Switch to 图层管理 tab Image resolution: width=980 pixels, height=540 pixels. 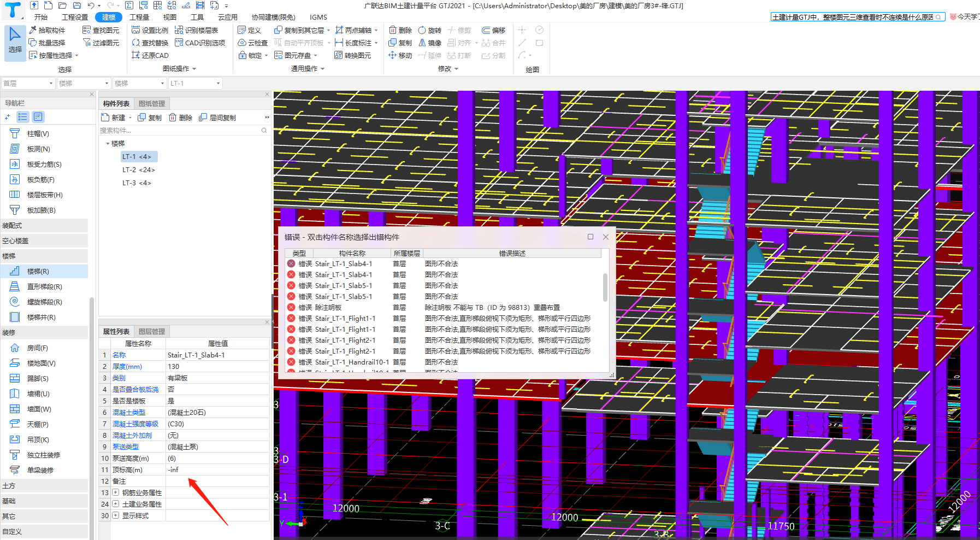[152, 331]
